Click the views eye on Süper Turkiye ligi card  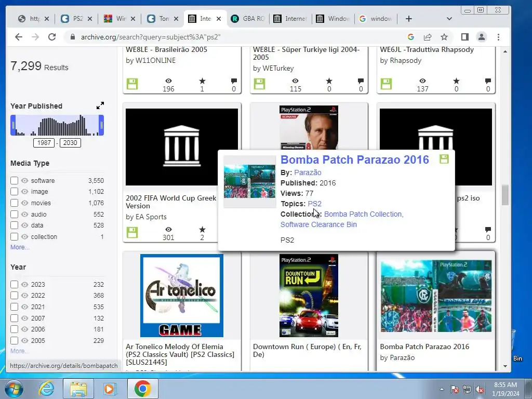(296, 81)
